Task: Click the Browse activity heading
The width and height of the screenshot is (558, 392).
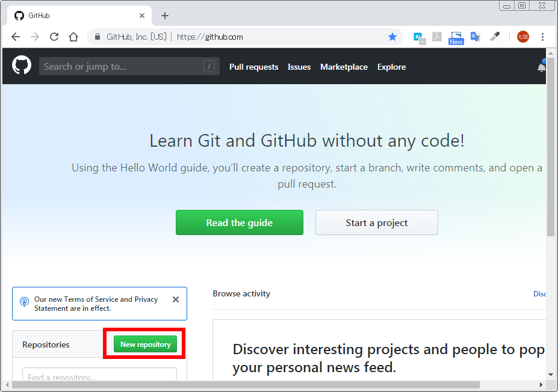Action: tap(241, 293)
